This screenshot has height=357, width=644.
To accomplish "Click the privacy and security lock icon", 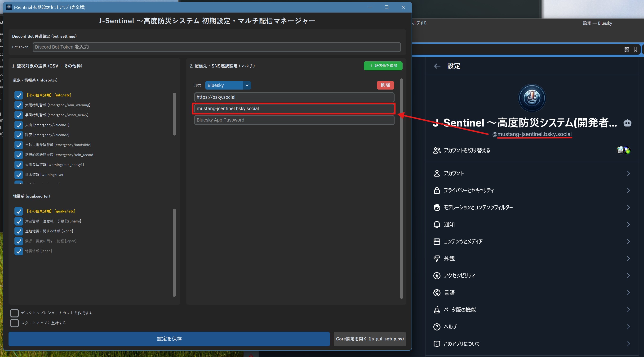I will coord(437,190).
